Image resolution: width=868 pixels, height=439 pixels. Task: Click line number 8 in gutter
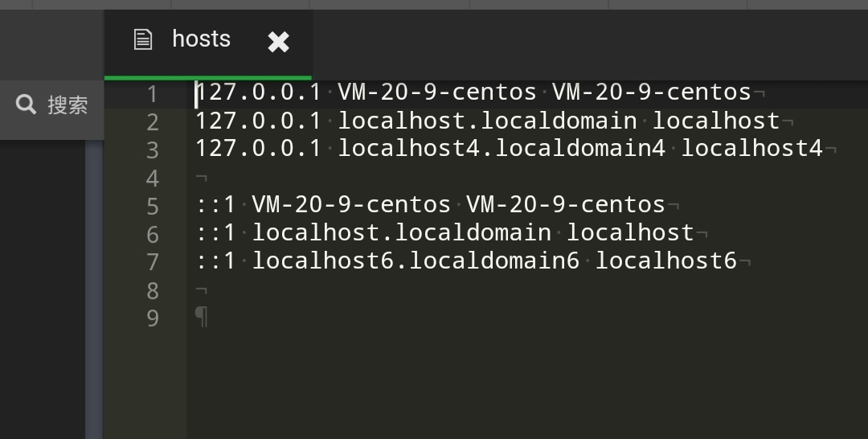pyautogui.click(x=152, y=290)
